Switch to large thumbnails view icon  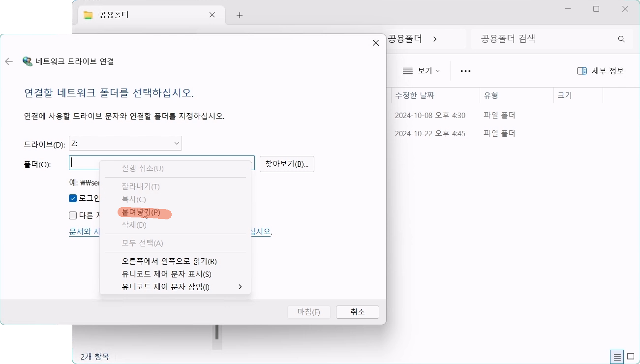click(631, 357)
